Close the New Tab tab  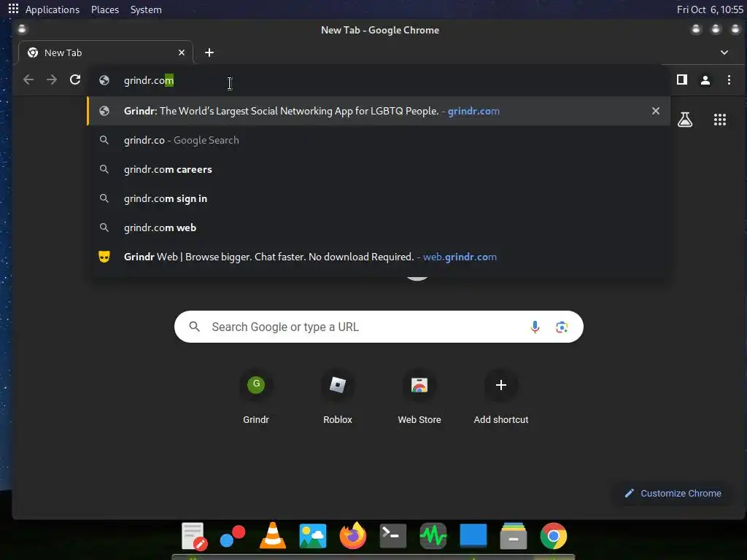tap(182, 52)
